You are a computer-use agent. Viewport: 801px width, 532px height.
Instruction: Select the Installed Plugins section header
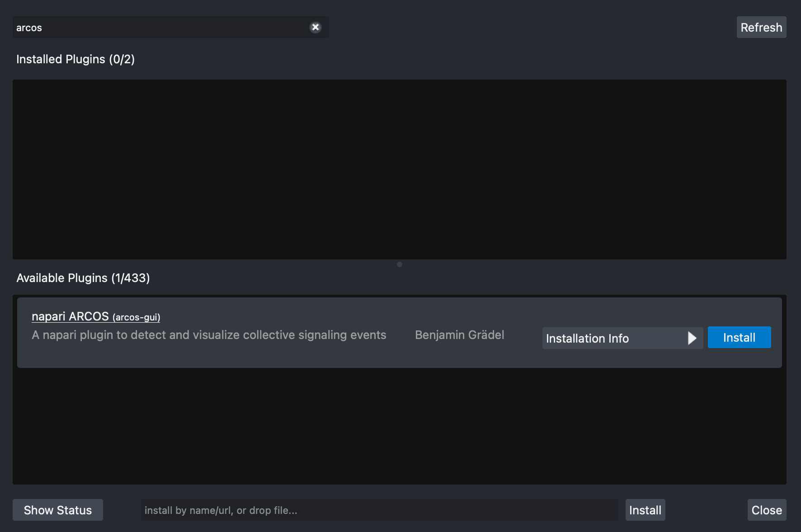pos(75,59)
